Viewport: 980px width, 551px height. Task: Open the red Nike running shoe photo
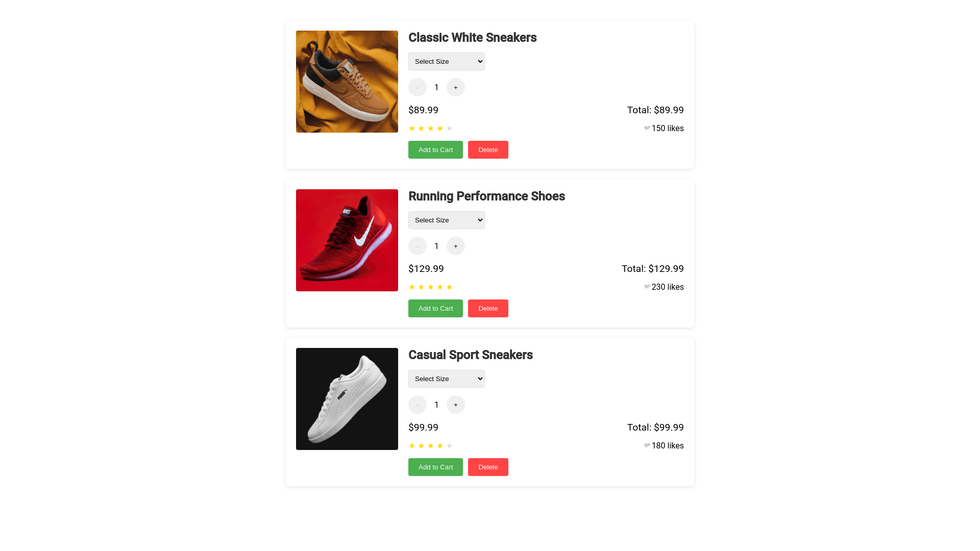click(347, 240)
